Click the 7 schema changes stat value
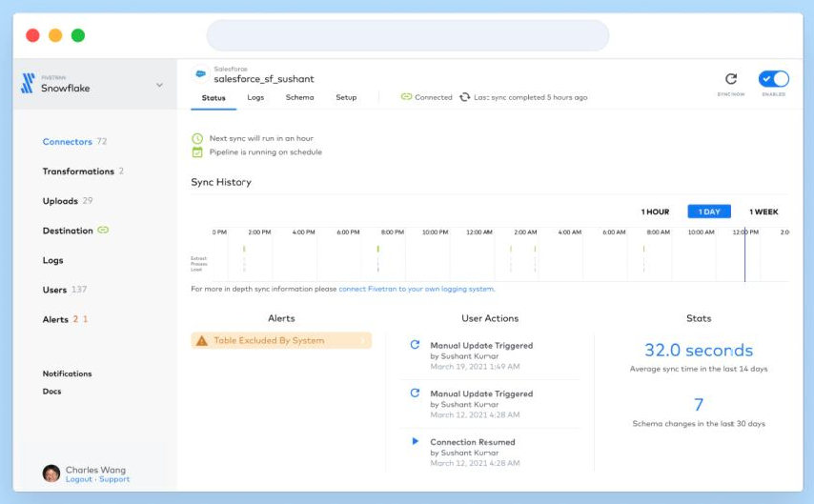 [699, 404]
